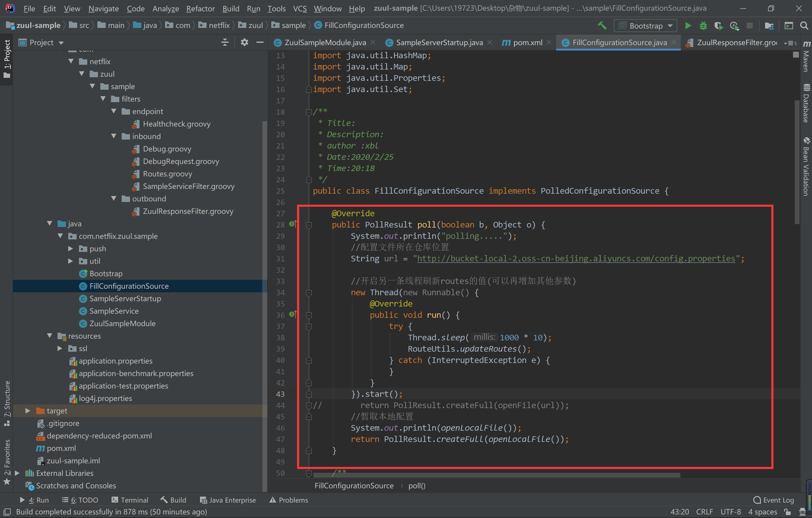Open Project panel settings gear
This screenshot has width=812, height=518.
coord(244,42)
